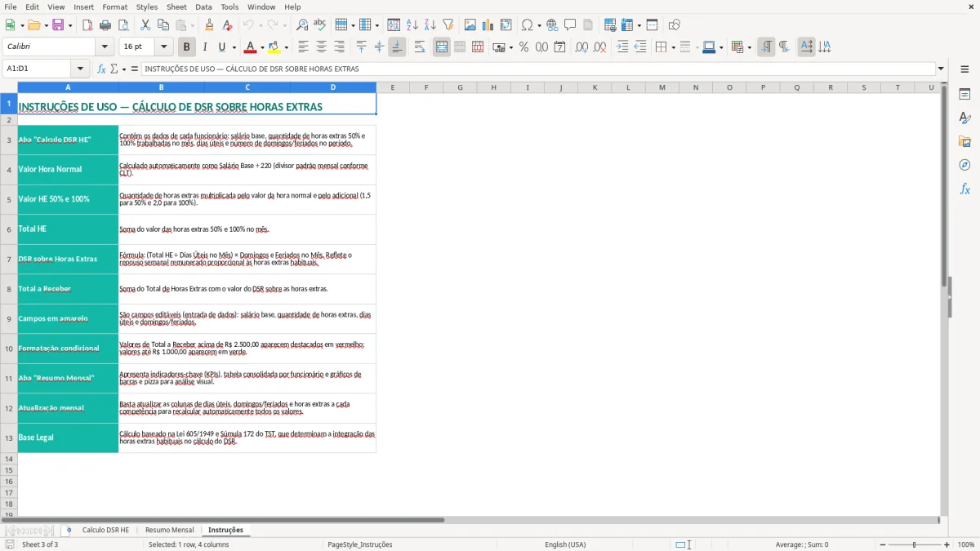Expand the Name Box dropdown
The height and width of the screenshot is (551, 980).
(x=80, y=69)
